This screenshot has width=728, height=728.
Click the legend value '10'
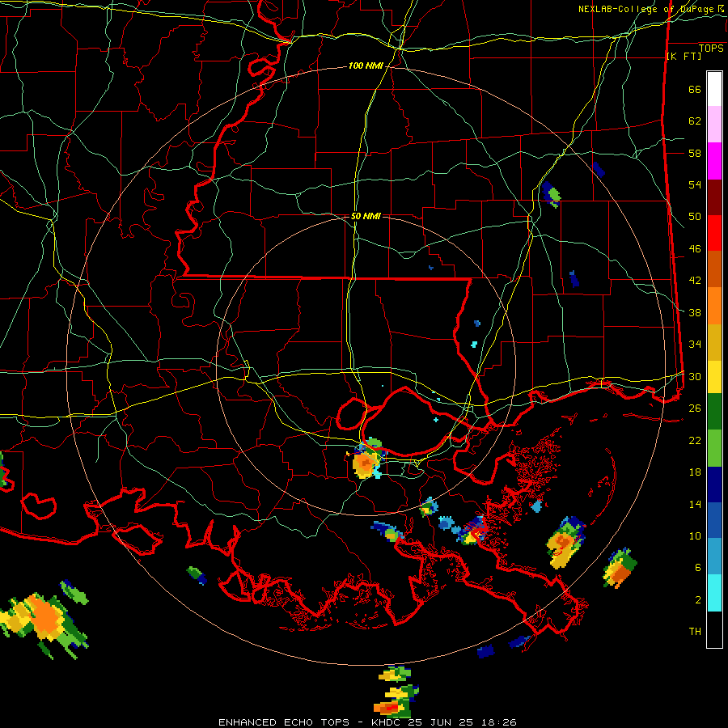click(695, 535)
